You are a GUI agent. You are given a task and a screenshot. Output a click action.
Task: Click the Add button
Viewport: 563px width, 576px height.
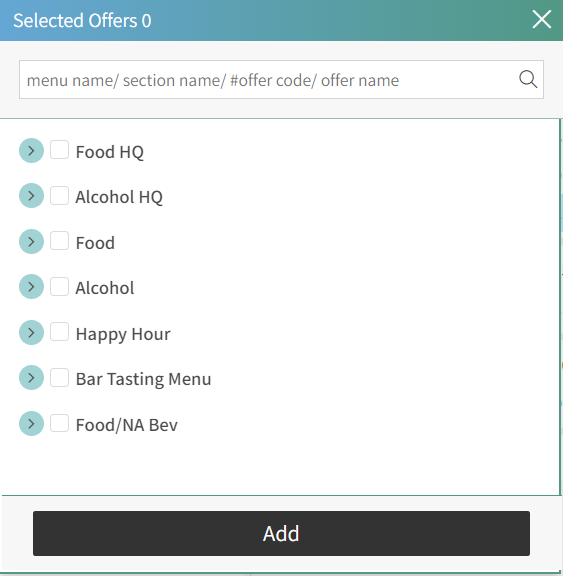[281, 533]
